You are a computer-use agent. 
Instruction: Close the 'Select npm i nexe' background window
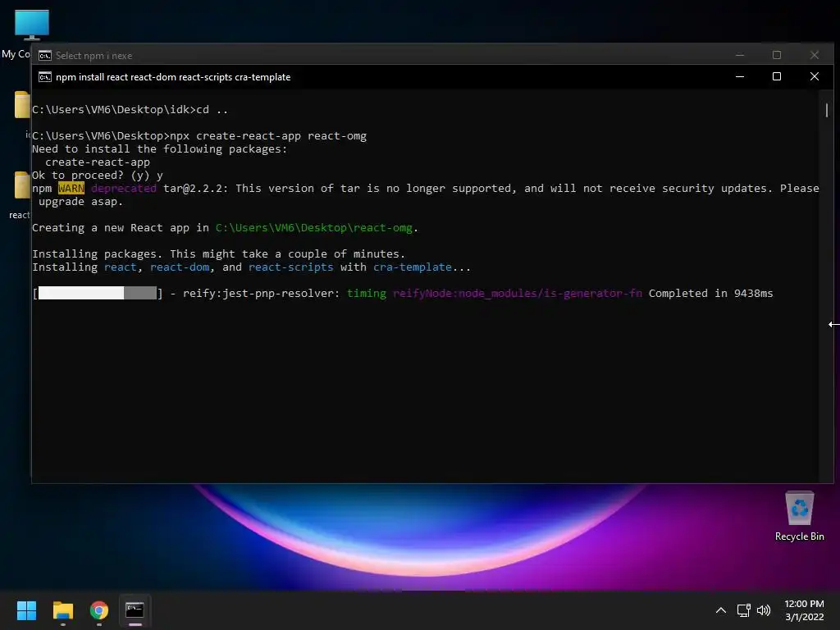tap(815, 55)
